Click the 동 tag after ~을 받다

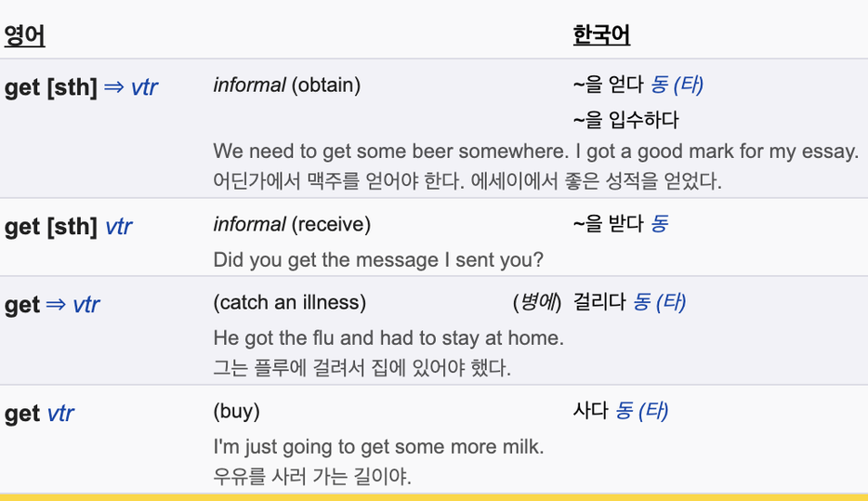pos(659,224)
